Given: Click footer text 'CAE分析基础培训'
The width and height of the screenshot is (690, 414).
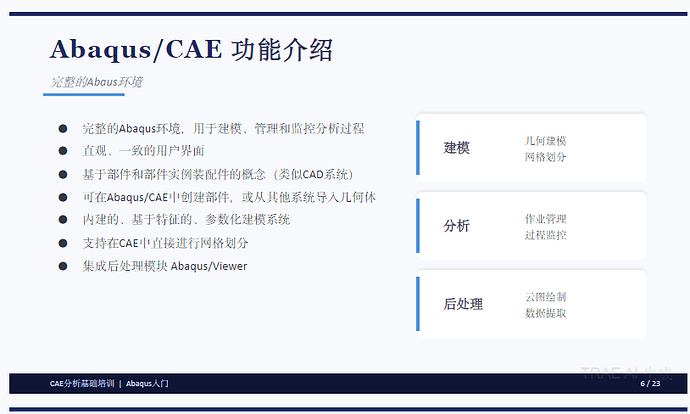Looking at the screenshot, I should click(82, 384).
